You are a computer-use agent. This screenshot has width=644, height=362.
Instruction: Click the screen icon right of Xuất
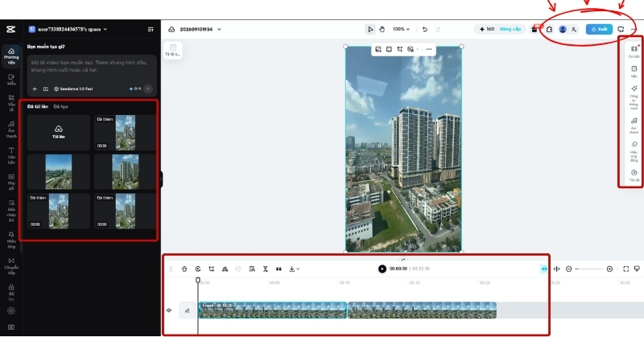tap(621, 29)
